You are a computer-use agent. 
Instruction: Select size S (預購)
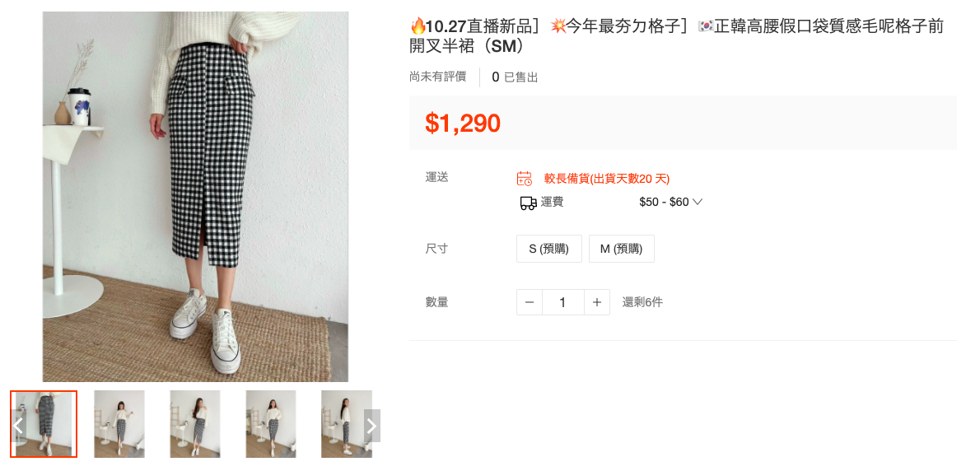548,249
